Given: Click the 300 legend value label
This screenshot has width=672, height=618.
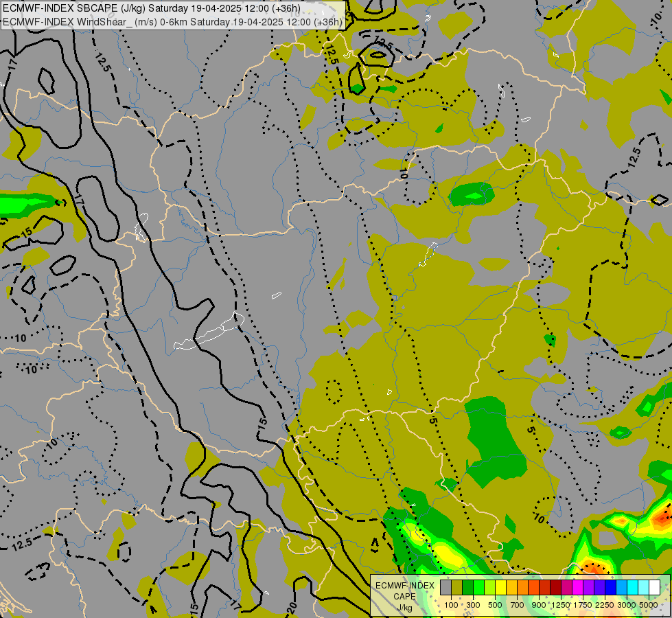Looking at the screenshot, I should [x=473, y=605].
